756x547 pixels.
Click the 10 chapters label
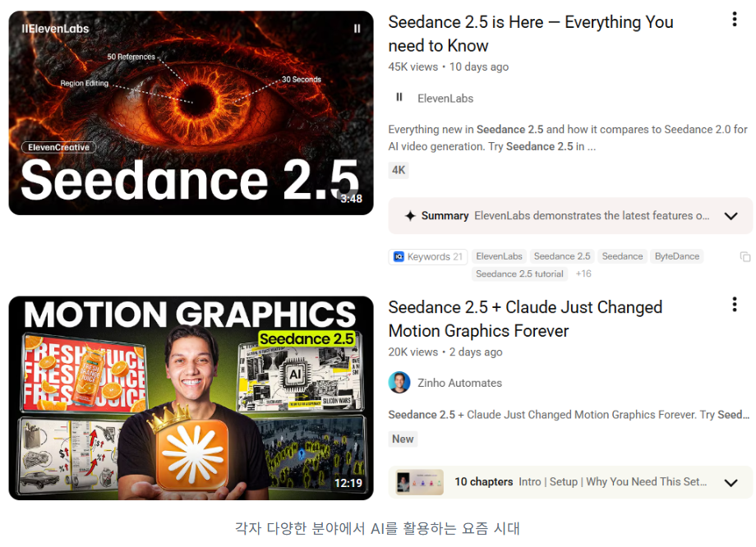pyautogui.click(x=483, y=482)
